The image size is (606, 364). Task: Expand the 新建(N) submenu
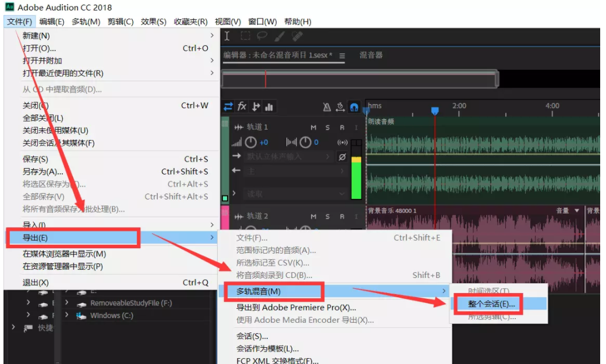(x=112, y=35)
